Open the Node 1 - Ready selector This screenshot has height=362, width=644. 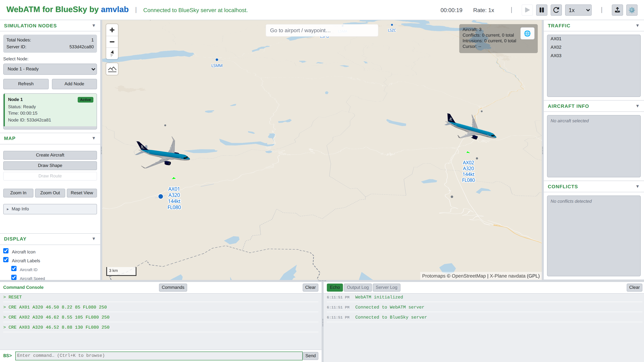50,69
